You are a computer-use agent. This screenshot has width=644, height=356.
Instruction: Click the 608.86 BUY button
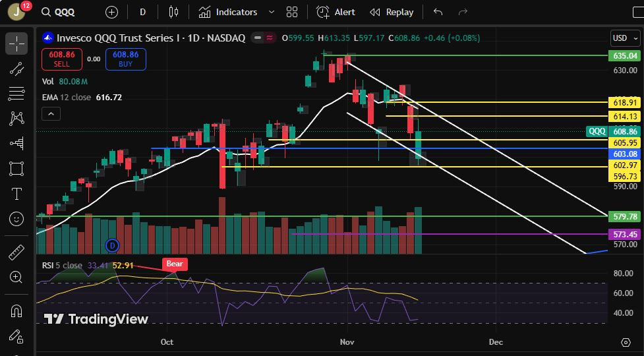pyautogui.click(x=126, y=59)
